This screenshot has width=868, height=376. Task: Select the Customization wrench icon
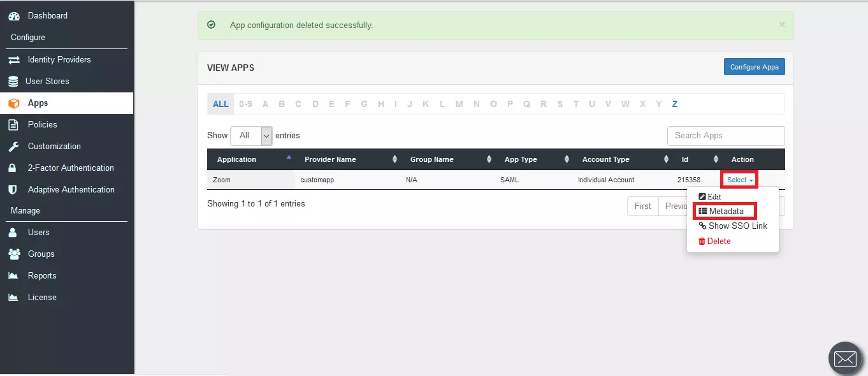click(14, 146)
